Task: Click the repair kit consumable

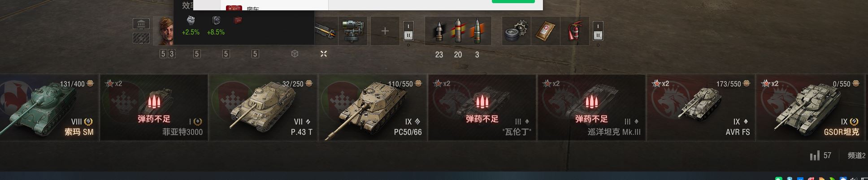Action: coord(516,31)
